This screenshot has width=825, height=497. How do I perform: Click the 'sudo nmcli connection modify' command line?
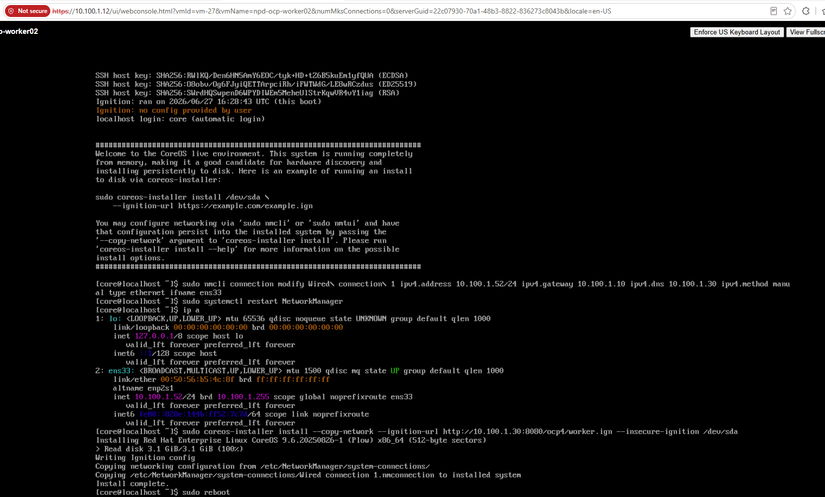(x=442, y=288)
